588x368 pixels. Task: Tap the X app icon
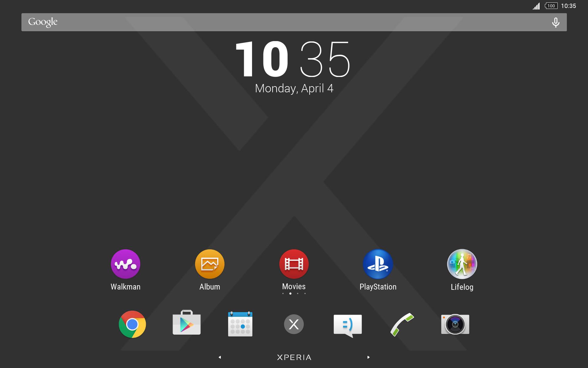point(294,324)
